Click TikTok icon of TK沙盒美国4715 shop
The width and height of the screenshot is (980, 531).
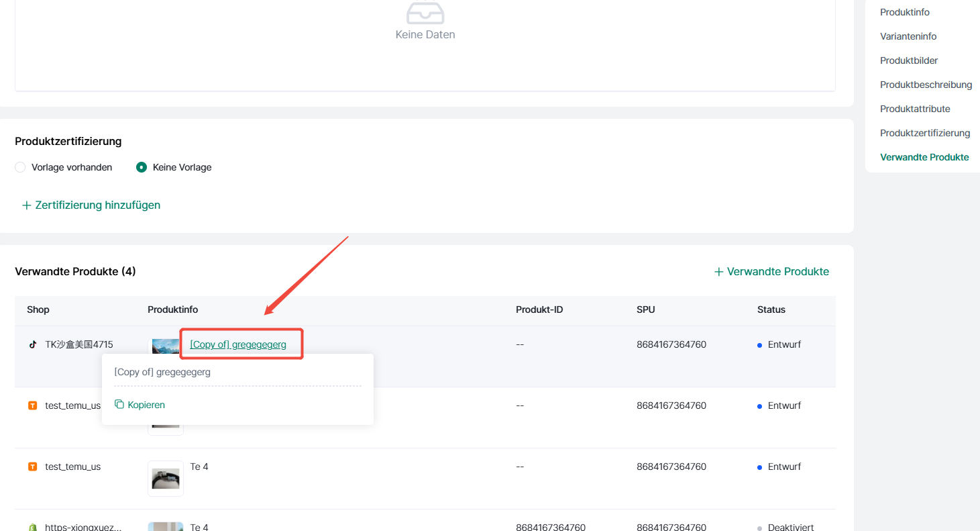[x=32, y=344]
